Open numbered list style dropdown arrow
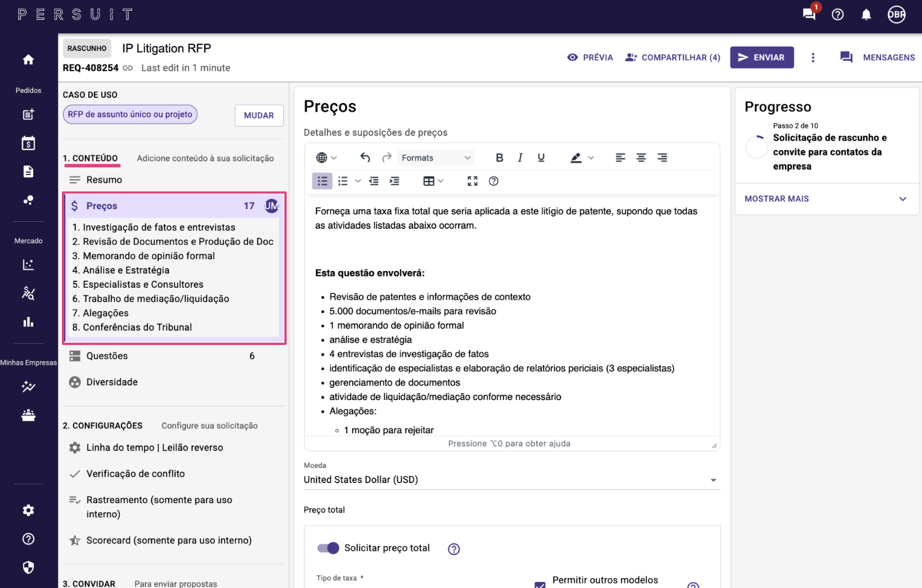This screenshot has width=922, height=588. point(358,181)
